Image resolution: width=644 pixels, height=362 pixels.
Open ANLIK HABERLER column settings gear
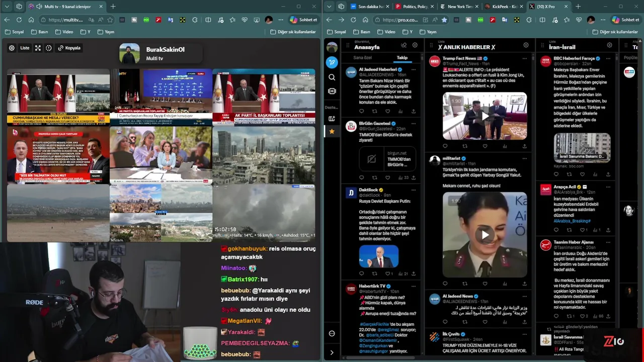coord(526,45)
